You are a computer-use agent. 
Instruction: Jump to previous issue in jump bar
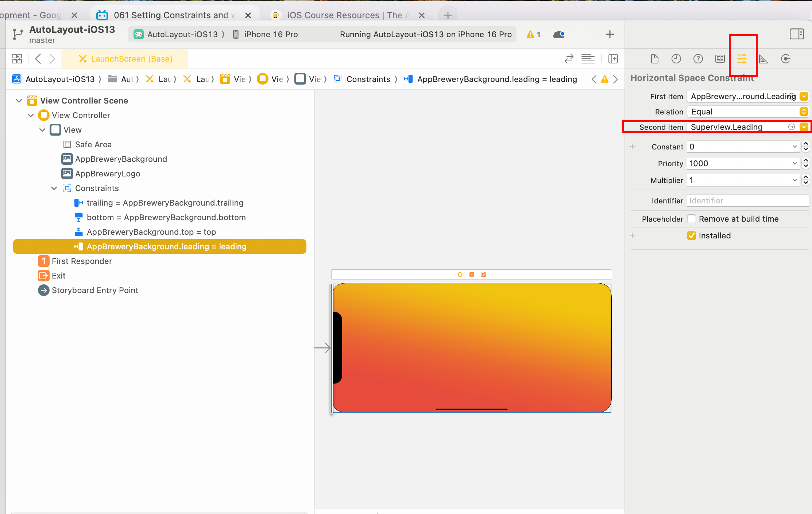[x=594, y=79]
